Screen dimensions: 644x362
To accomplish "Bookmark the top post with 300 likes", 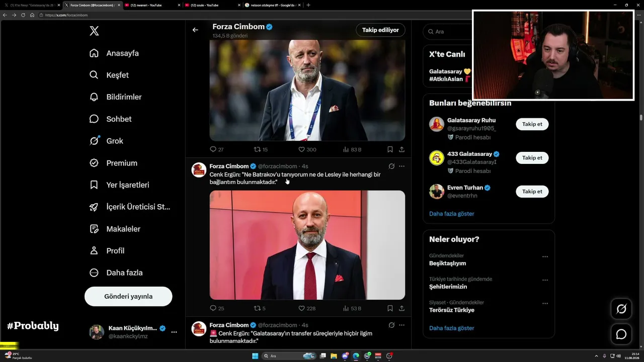I will click(390, 149).
